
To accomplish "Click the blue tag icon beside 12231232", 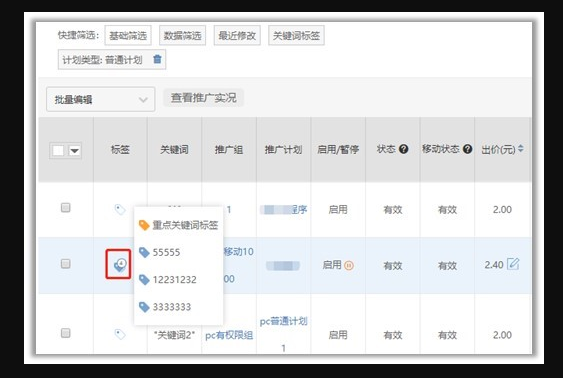I will tap(144, 280).
